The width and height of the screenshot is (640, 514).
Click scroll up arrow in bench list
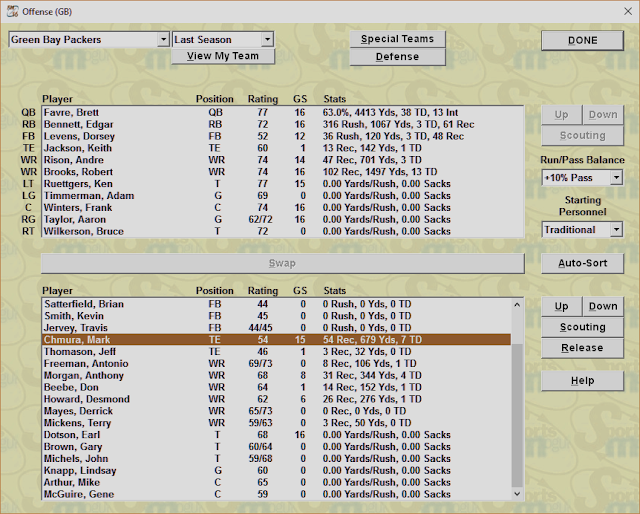(x=517, y=305)
